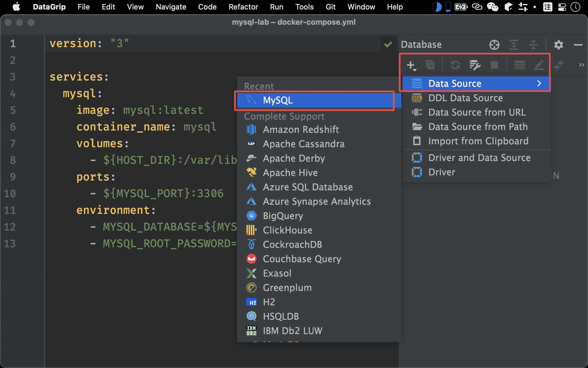Viewport: 588px width, 368px height.
Task: Open the Git menu
Action: tap(330, 7)
